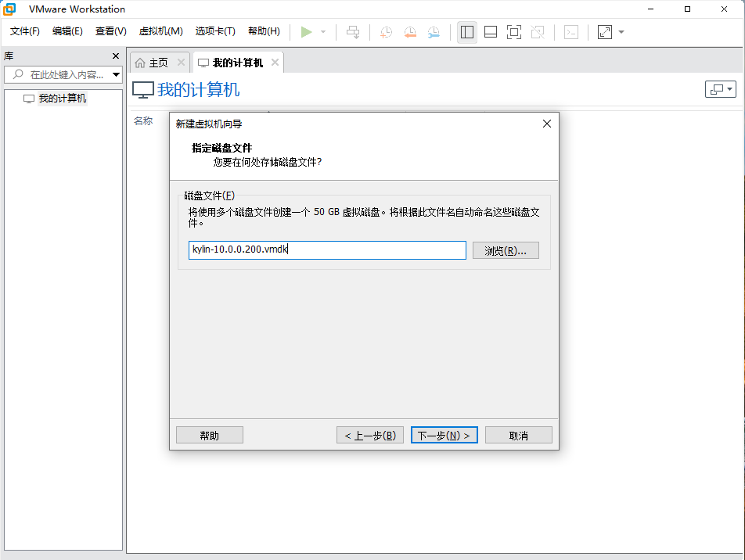745x560 pixels.
Task: Close the 库 library panel
Action: (x=116, y=56)
